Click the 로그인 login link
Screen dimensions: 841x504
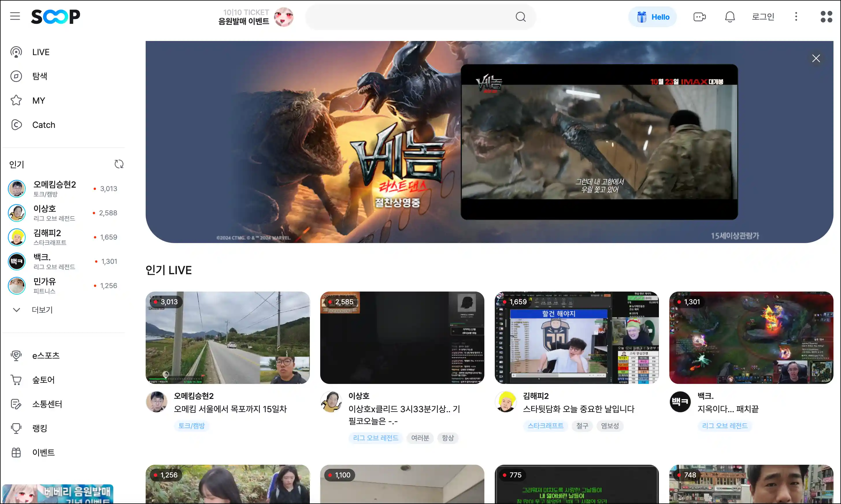tap(763, 17)
